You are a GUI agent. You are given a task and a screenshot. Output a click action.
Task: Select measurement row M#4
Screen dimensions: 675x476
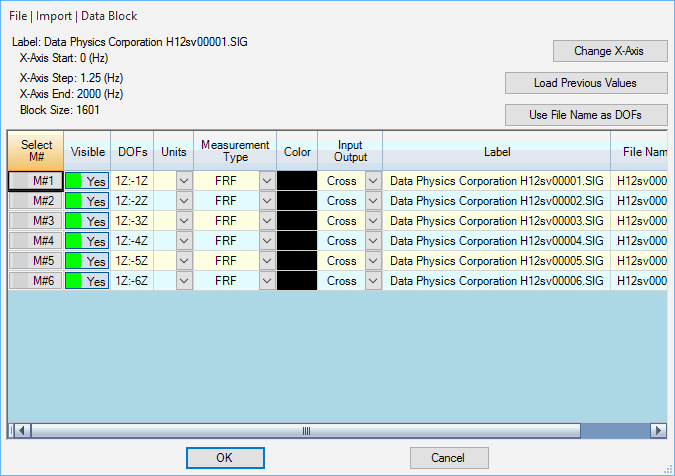[x=36, y=241]
